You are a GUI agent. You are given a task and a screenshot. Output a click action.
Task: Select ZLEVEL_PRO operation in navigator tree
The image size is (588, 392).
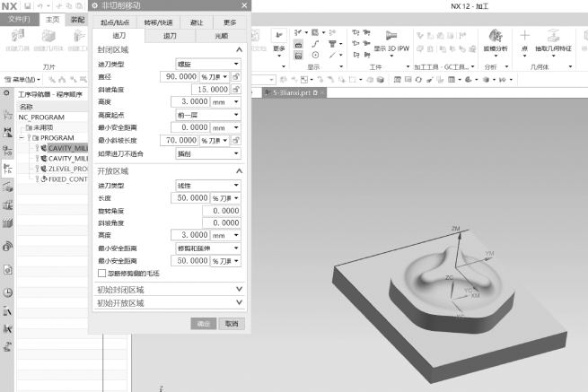[67, 169]
